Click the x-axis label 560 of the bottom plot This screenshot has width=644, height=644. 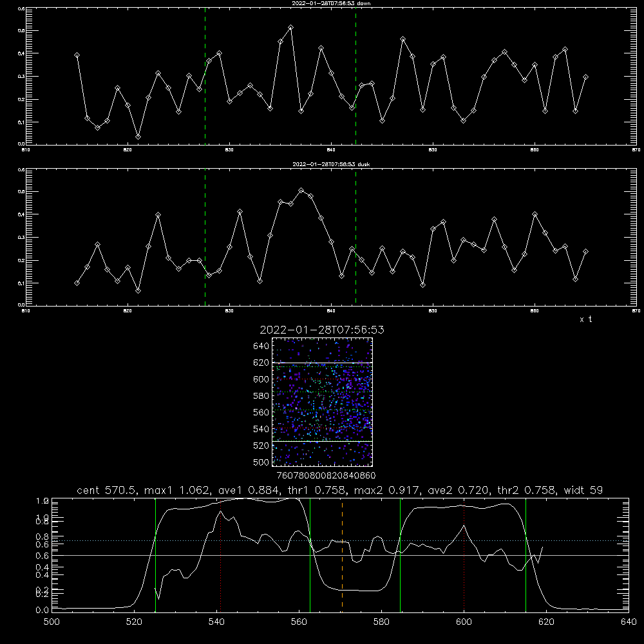tap(299, 622)
